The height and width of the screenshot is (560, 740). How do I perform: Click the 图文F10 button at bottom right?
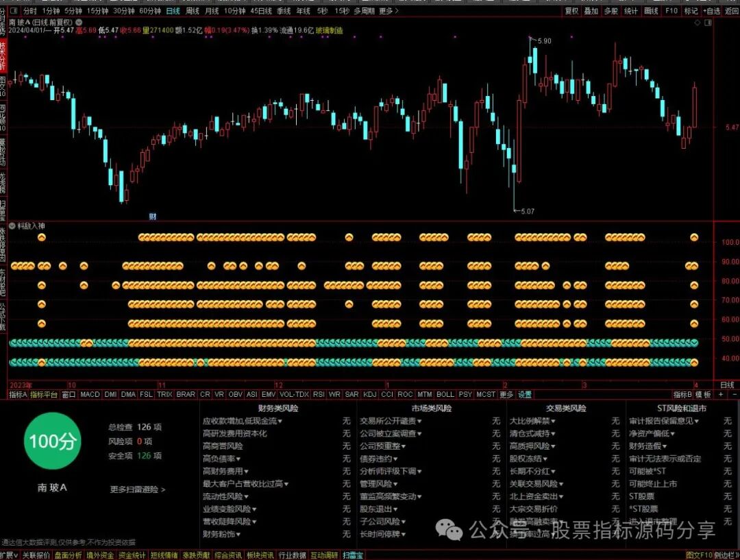(x=698, y=555)
